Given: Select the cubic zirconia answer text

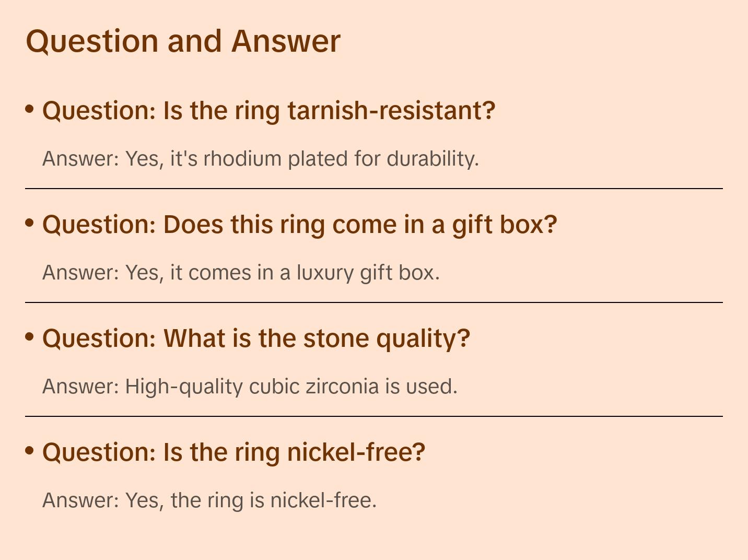Looking at the screenshot, I should [250, 387].
